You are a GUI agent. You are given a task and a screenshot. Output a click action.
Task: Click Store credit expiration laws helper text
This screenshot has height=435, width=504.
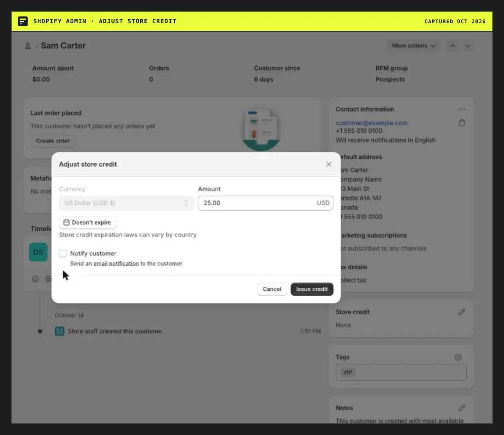point(128,235)
